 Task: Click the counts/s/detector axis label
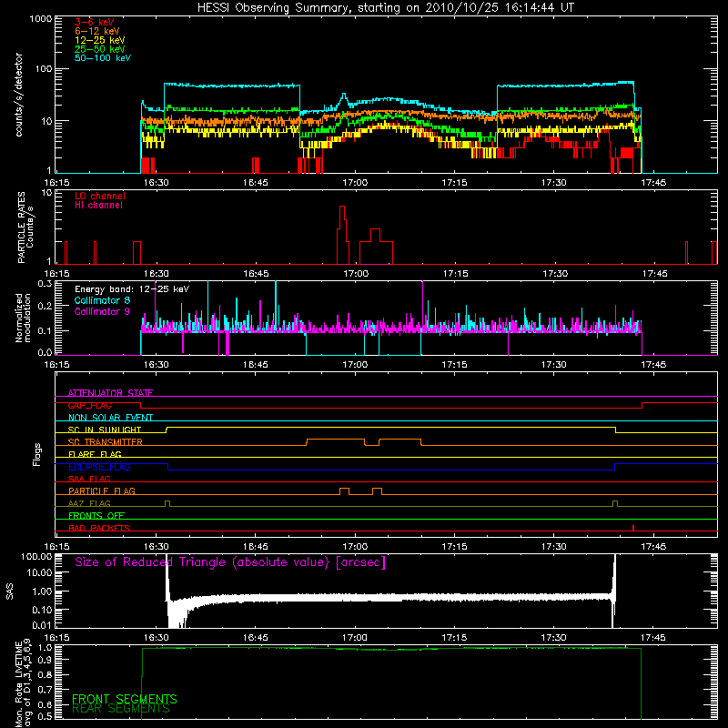click(19, 95)
